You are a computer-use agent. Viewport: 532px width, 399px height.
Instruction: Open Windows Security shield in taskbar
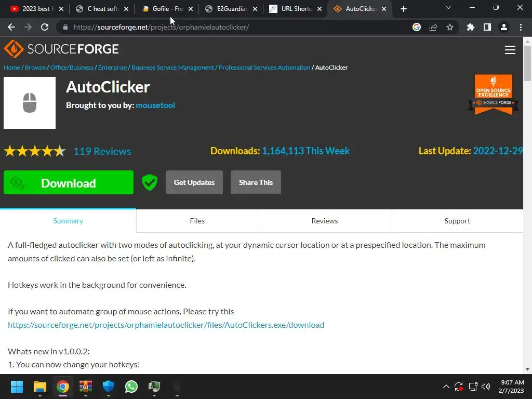pyautogui.click(x=108, y=387)
